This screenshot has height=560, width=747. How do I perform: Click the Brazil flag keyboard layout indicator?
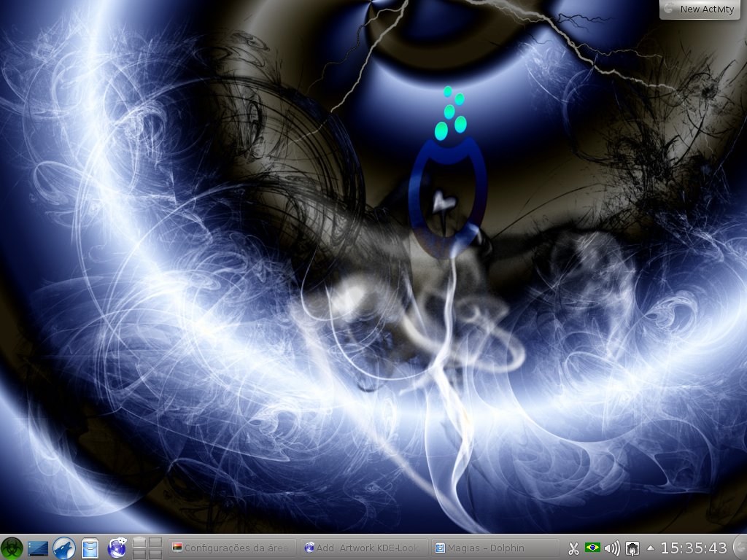coord(592,548)
